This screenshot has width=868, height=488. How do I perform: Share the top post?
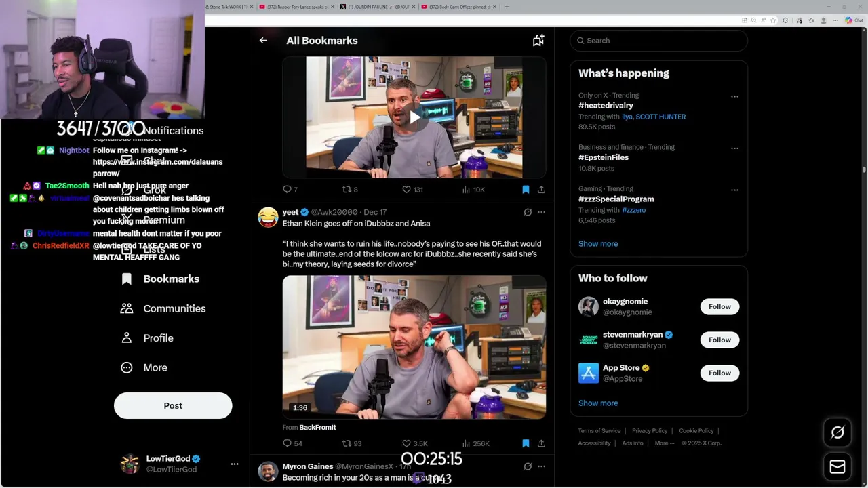coord(541,190)
